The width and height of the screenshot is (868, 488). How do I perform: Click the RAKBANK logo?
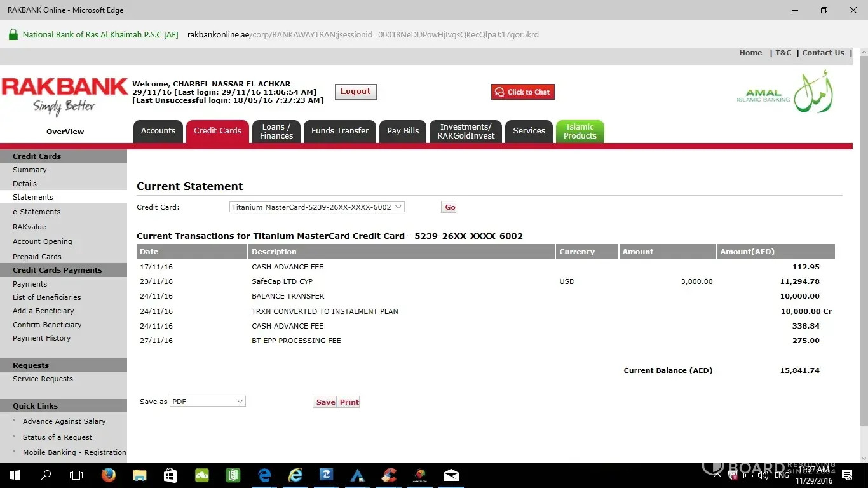coord(65,95)
